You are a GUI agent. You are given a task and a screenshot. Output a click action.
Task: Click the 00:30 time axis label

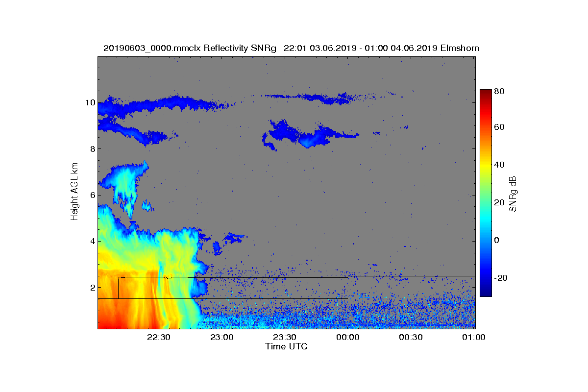(x=411, y=338)
